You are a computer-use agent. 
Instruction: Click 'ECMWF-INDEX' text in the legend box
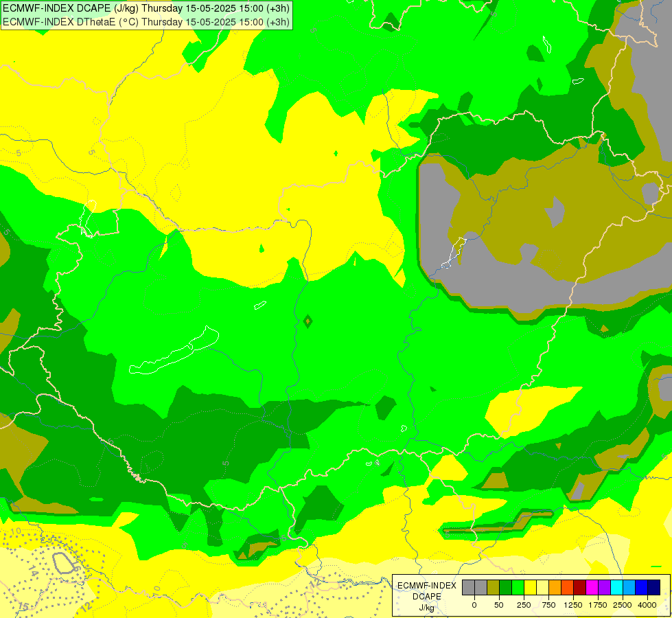(x=427, y=586)
